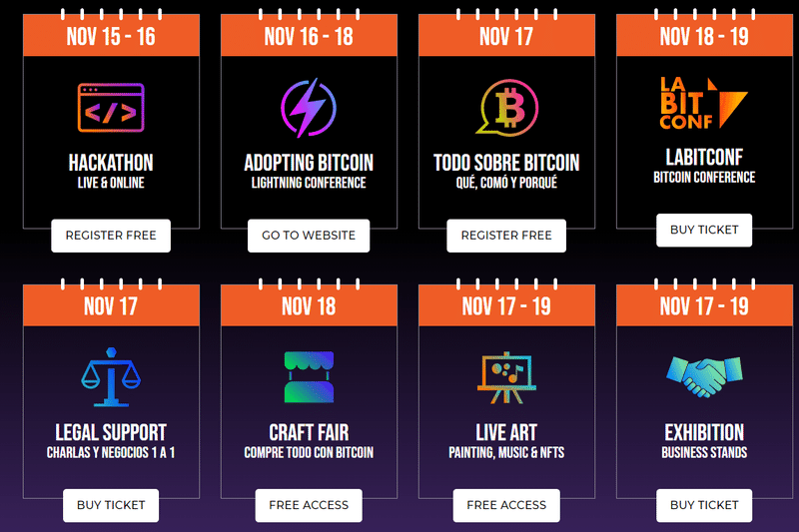
Task: Click the Craft Fair market stall icon
Action: (309, 376)
